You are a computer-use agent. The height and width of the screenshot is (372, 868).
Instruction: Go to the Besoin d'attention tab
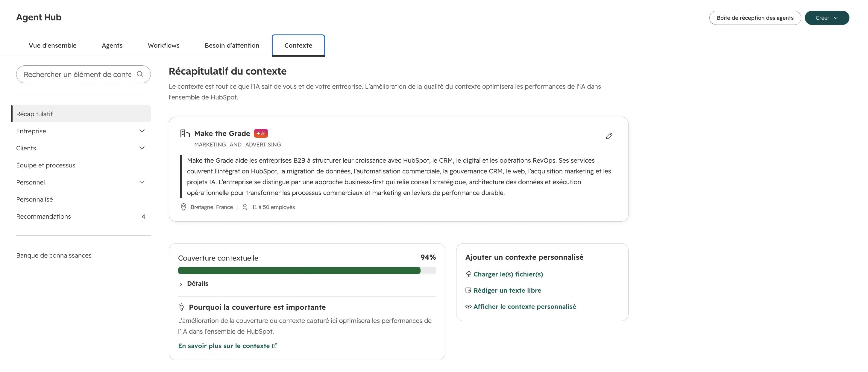(x=232, y=45)
